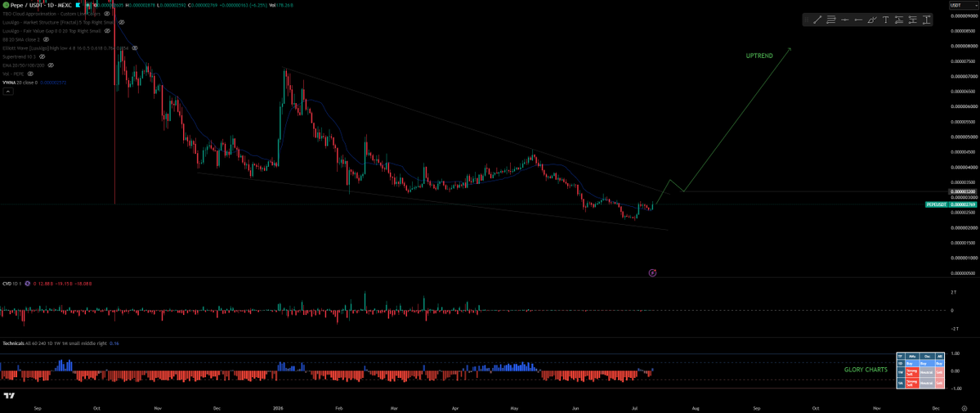Select the horizontal ray drawing tool
The image size is (980, 413).
(x=858, y=20)
